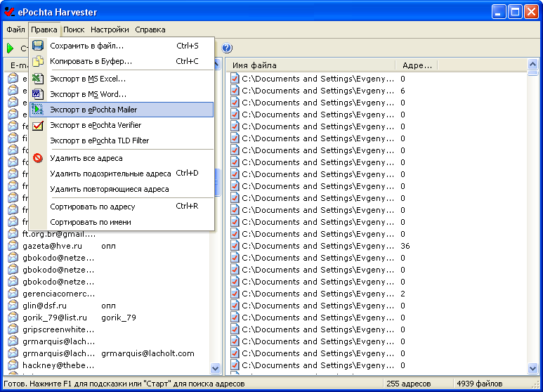The image size is (543, 392).
Task: Click the floppy disk 'Сохранить в файл' icon
Action: coord(38,46)
